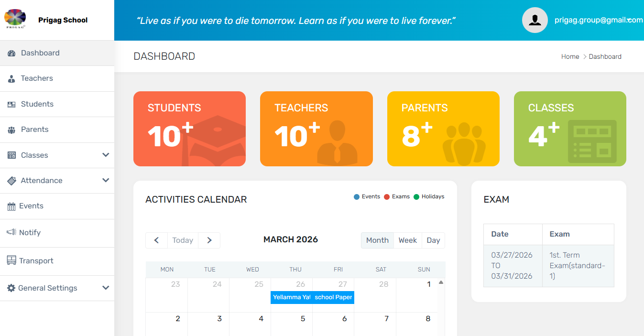Click the Transport bus icon

[x=11, y=260]
